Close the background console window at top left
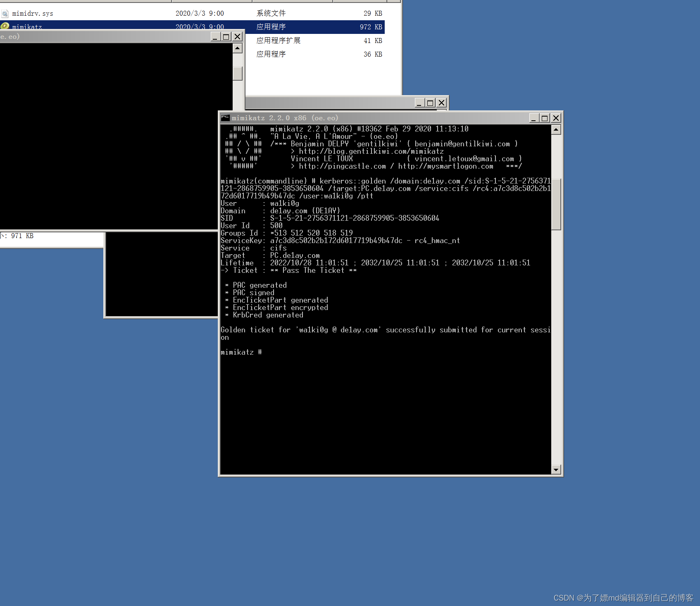This screenshot has height=606, width=700. pyautogui.click(x=237, y=36)
